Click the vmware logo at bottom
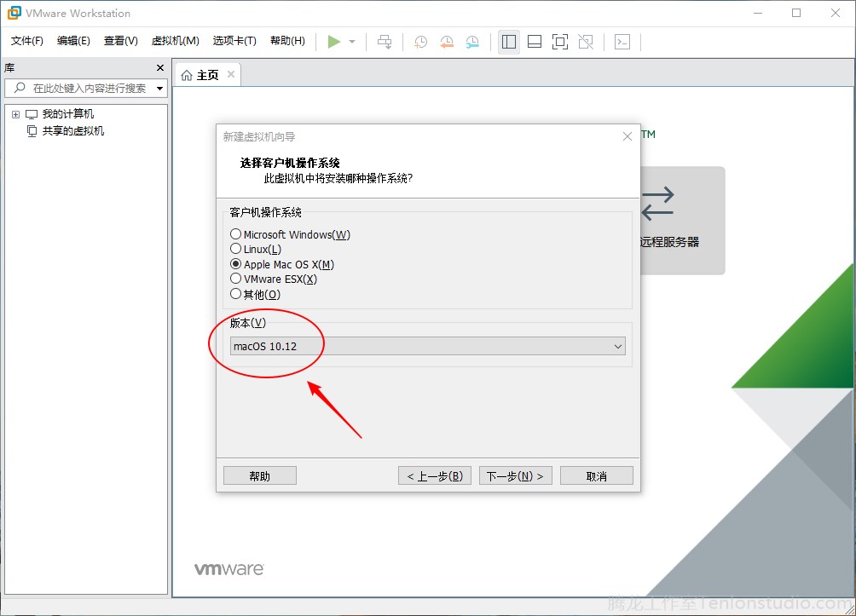Image resolution: width=856 pixels, height=616 pixels. coord(229,568)
